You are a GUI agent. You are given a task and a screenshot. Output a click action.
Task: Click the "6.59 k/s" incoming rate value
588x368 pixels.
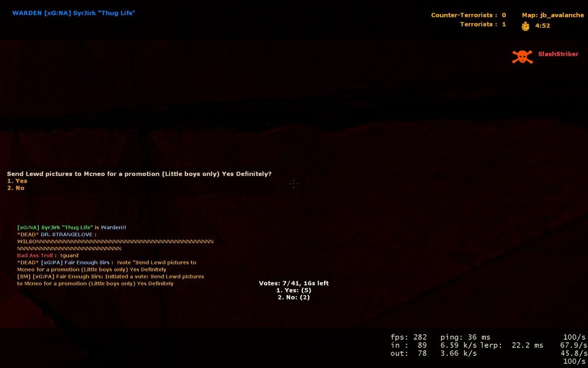click(x=459, y=346)
